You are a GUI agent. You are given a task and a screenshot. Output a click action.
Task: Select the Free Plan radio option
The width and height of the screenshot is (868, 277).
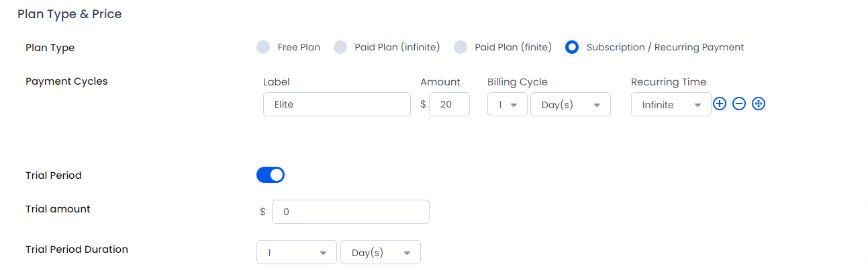(x=263, y=47)
